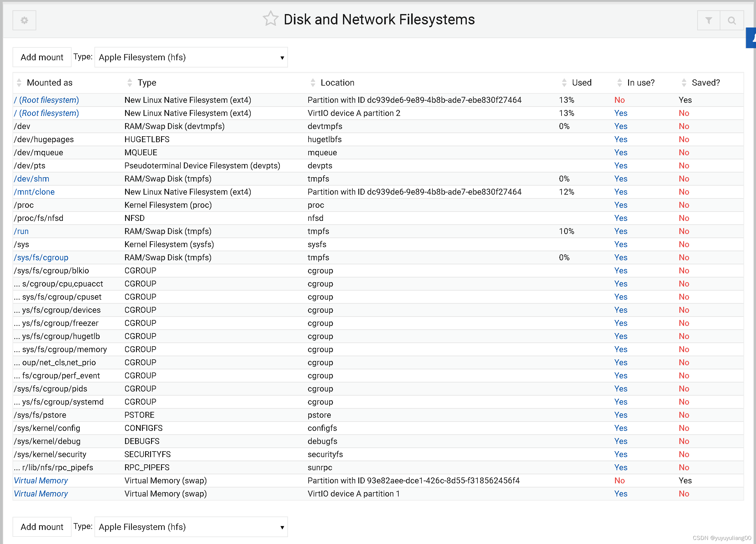This screenshot has width=756, height=544.
Task: Open the /dev/shm mount link
Action: 32,179
